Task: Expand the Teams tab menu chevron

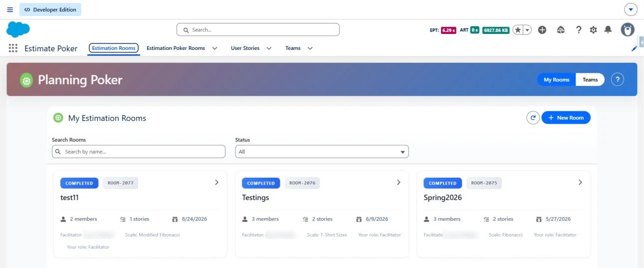Action: click(x=310, y=48)
